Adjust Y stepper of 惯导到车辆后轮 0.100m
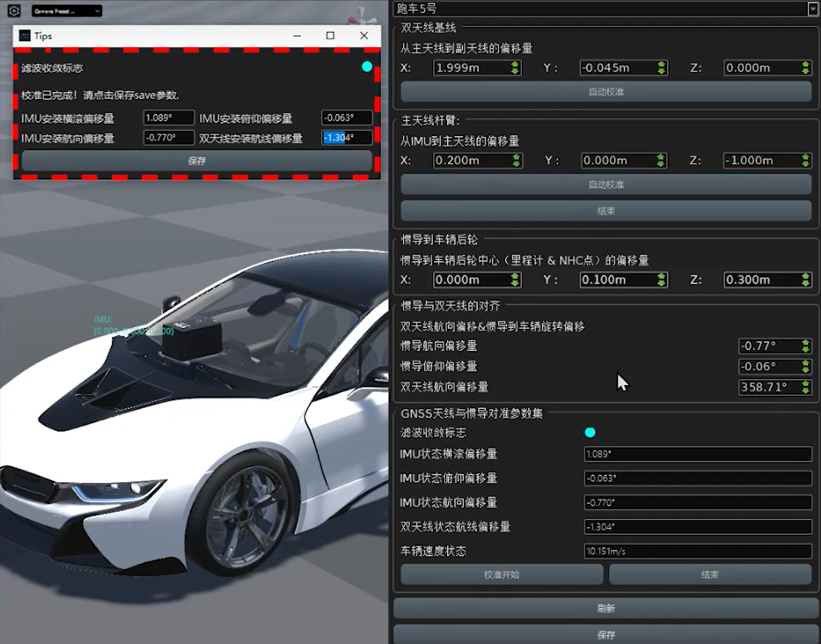 point(661,280)
